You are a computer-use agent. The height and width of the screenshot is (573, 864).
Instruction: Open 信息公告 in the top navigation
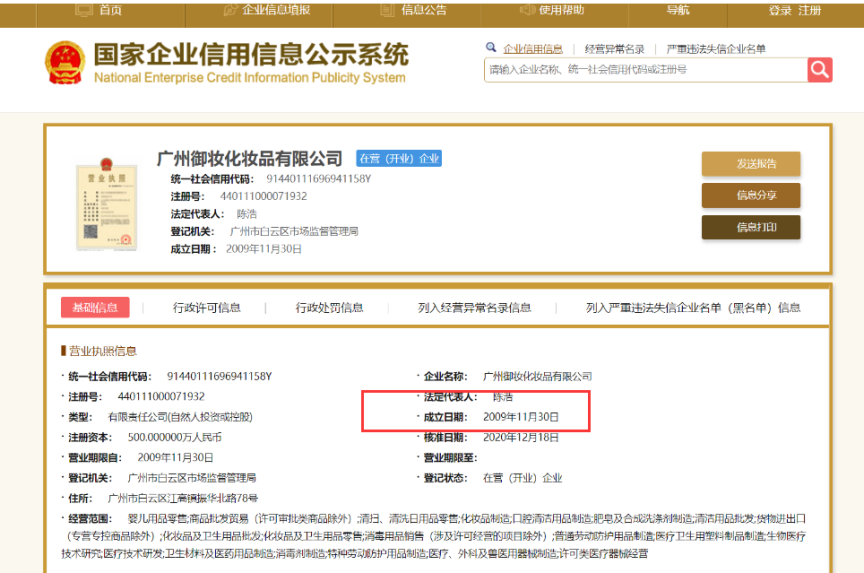point(424,10)
